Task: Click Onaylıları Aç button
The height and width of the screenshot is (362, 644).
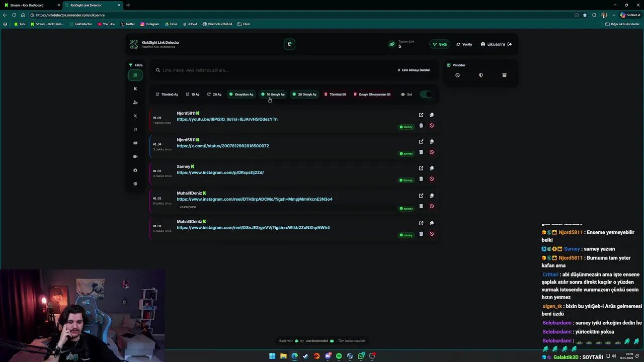Action: pyautogui.click(x=242, y=94)
